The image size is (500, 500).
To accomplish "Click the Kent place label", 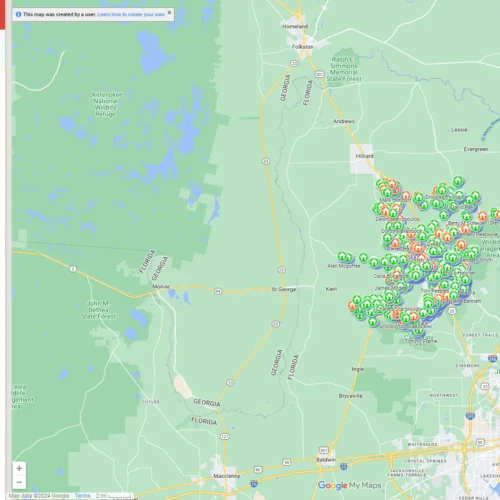I will coord(331,289).
